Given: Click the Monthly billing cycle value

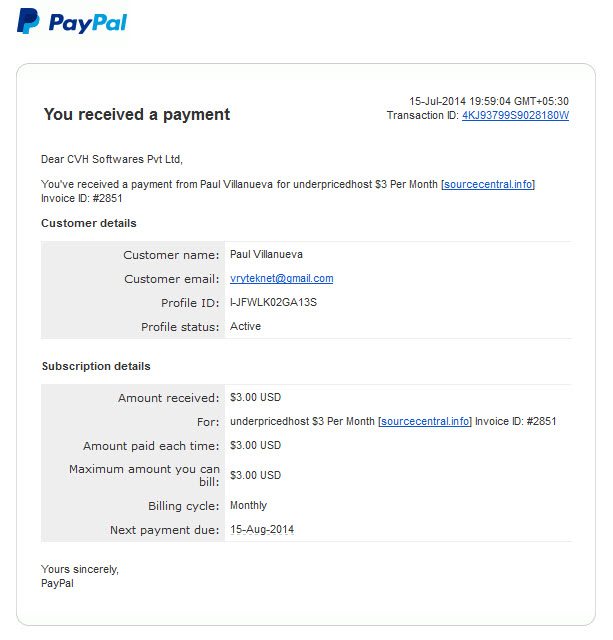Looking at the screenshot, I should (x=248, y=505).
